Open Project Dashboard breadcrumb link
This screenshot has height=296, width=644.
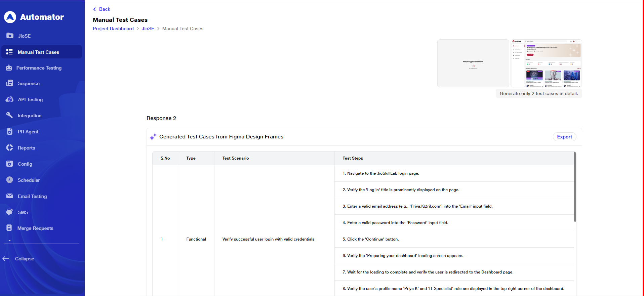[x=113, y=29]
